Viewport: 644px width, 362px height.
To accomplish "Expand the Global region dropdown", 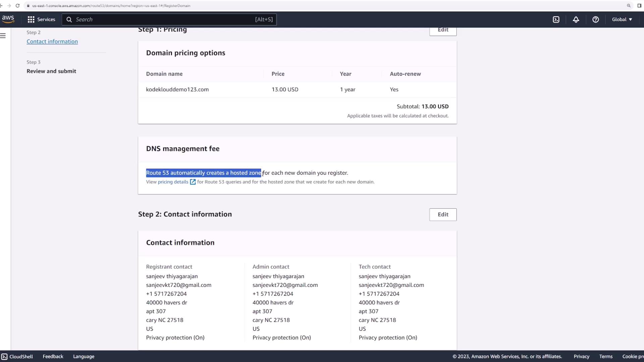I will pos(622,19).
